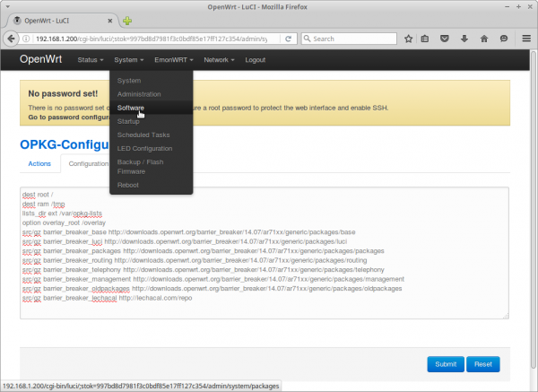Choose Startup in the System menu
Viewport: 538px width, 392px height.
point(151,121)
